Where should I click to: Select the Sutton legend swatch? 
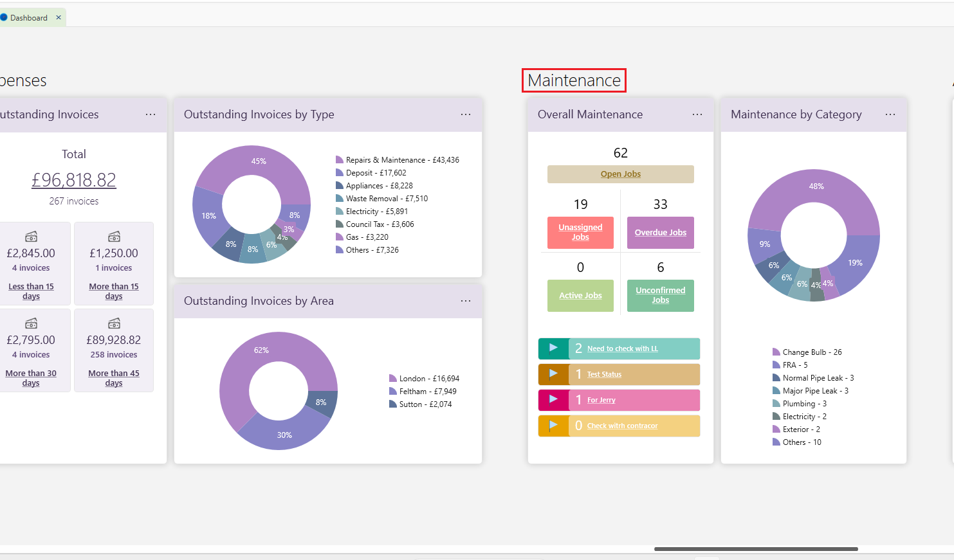[392, 404]
